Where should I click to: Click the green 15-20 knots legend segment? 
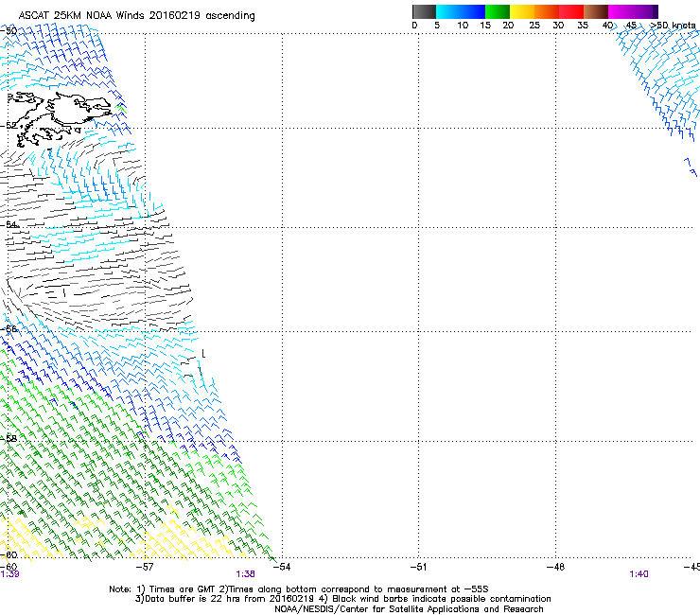498,11
